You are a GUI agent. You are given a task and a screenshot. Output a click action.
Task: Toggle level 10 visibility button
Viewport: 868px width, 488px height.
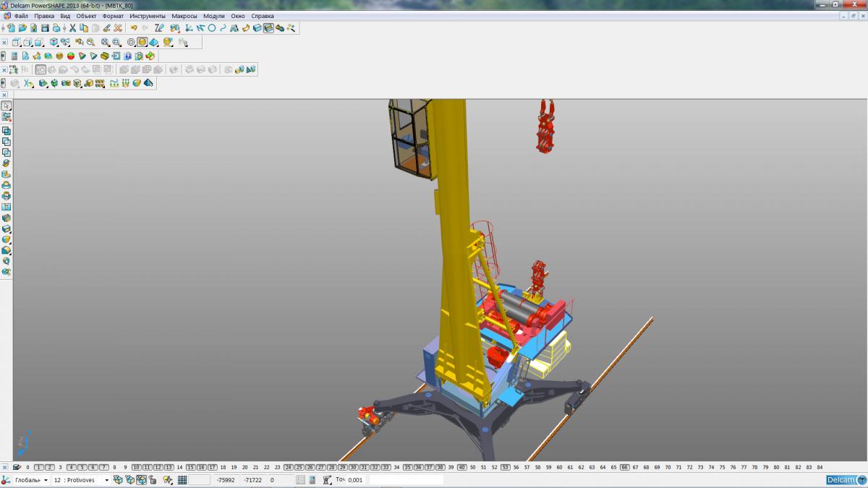click(x=136, y=467)
